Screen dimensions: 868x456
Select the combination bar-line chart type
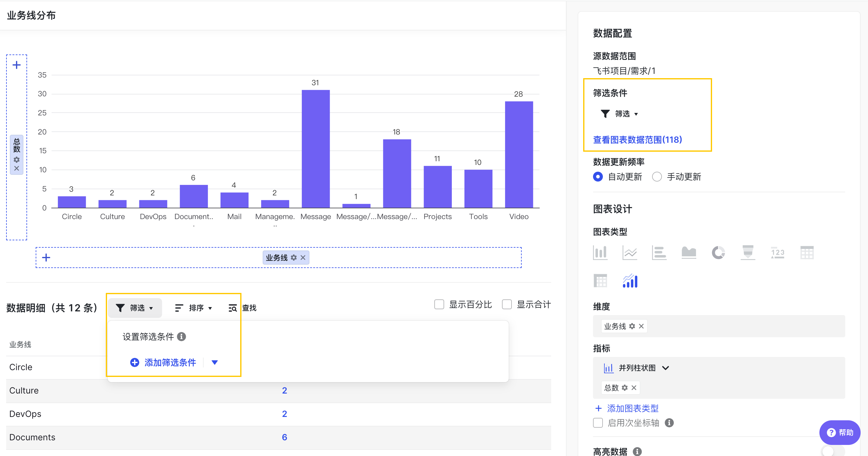tap(630, 281)
